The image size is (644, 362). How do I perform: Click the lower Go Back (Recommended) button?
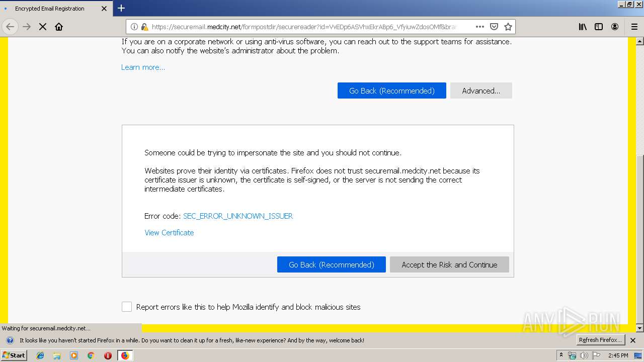pos(332,264)
